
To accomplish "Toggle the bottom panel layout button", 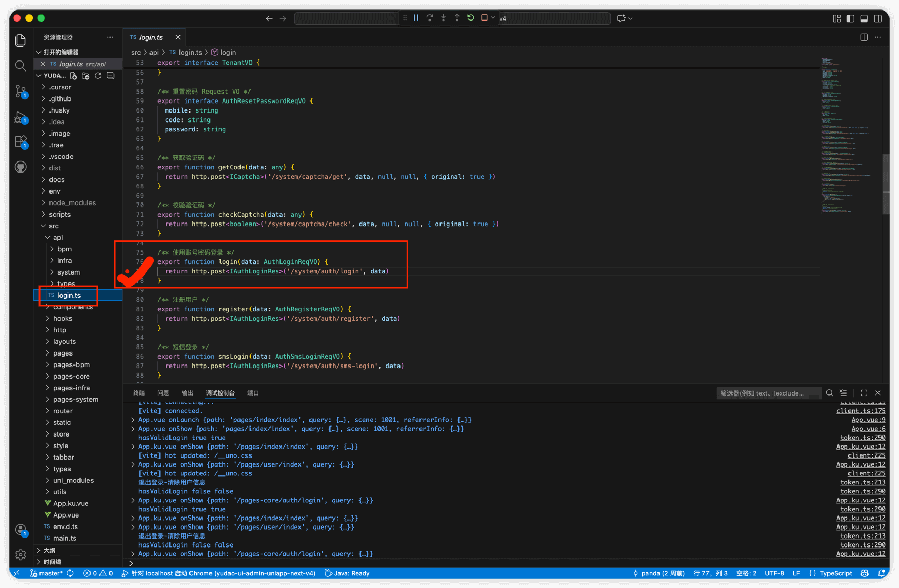I will point(864,18).
